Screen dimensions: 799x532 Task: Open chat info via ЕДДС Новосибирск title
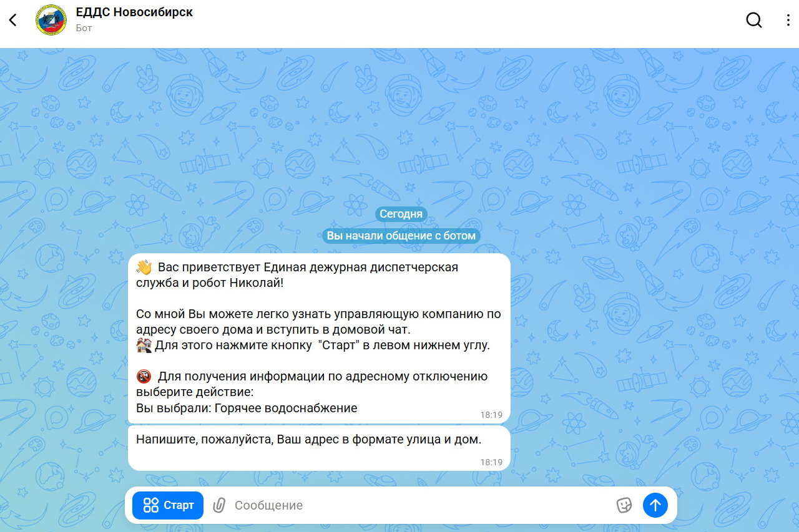click(x=134, y=12)
